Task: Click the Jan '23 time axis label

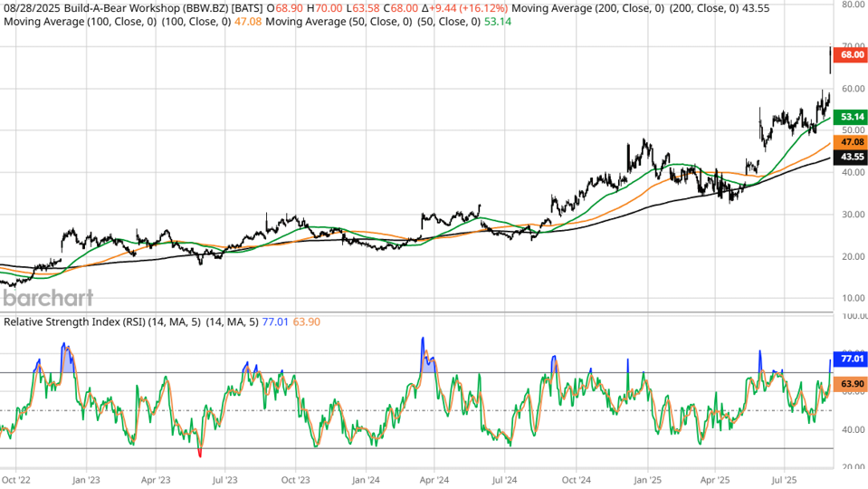Action: pyautogui.click(x=86, y=480)
